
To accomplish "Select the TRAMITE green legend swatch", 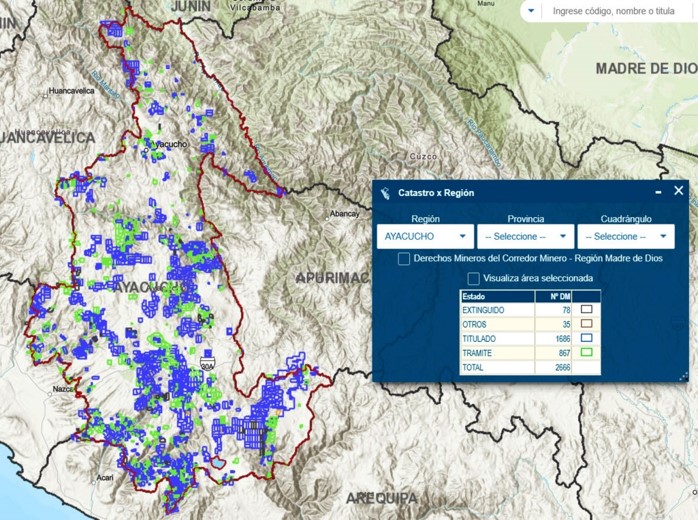I will [x=587, y=353].
